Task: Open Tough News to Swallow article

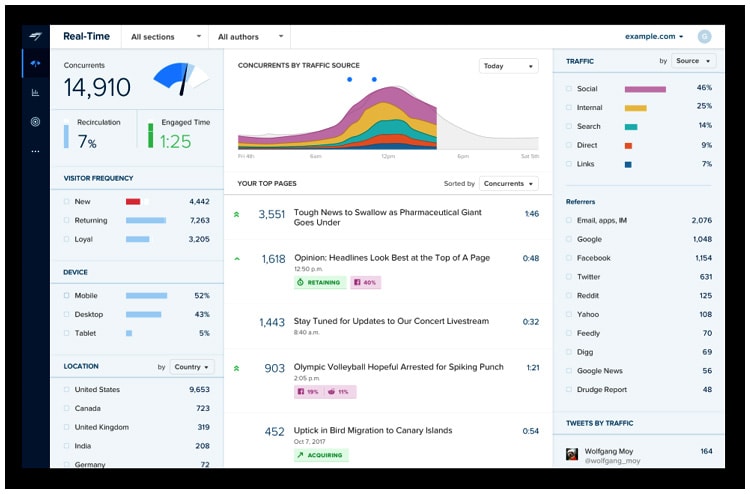Action: pyautogui.click(x=387, y=217)
